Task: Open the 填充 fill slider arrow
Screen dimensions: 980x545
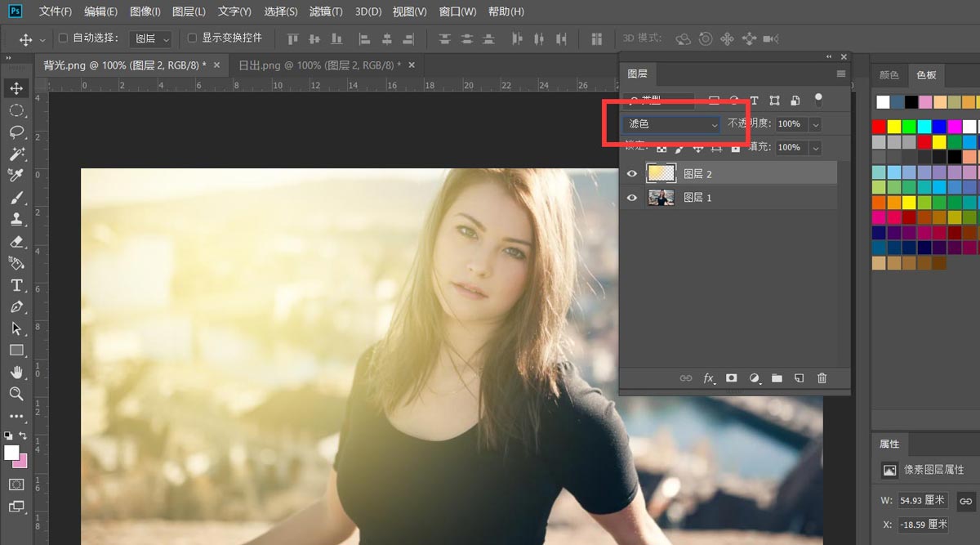Action: click(x=815, y=148)
